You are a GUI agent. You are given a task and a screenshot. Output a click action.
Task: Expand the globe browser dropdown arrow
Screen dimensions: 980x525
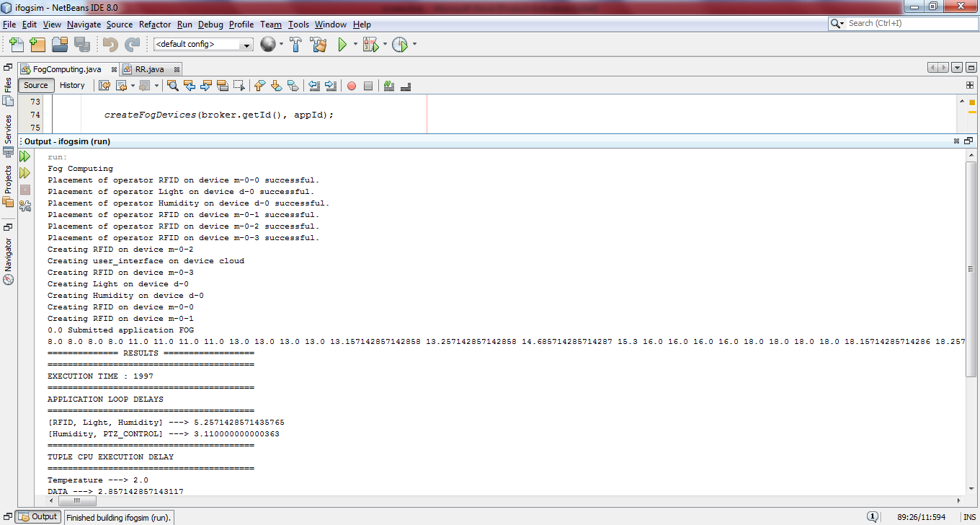(281, 45)
